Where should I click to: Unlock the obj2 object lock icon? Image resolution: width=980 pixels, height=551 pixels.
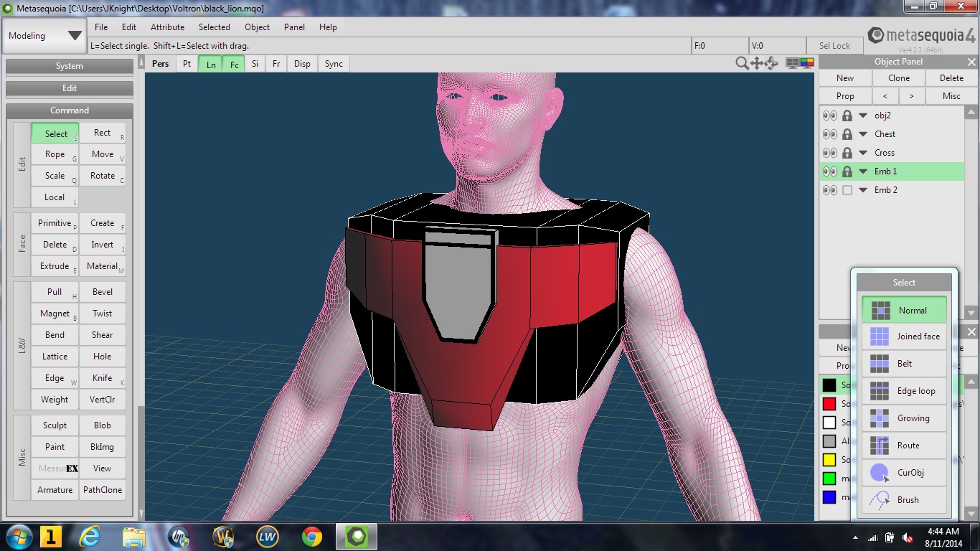coord(847,116)
